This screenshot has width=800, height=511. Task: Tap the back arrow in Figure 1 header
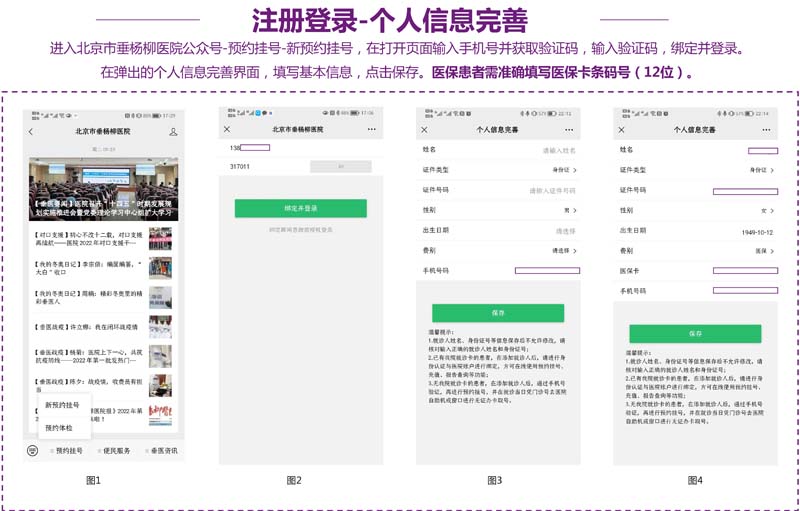point(31,132)
